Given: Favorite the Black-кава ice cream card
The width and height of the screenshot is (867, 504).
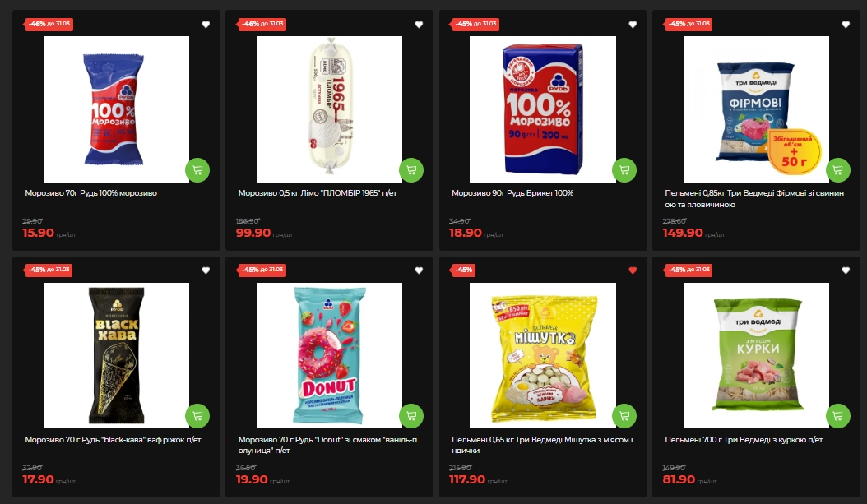Looking at the screenshot, I should [206, 270].
